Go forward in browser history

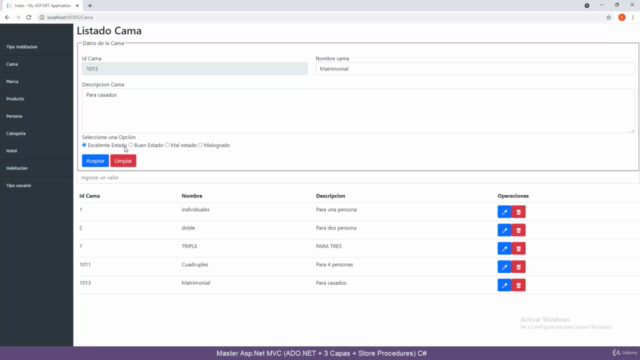click(18, 17)
